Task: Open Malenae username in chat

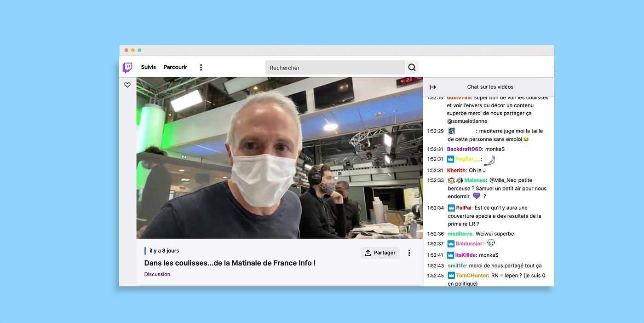Action: pos(474,180)
